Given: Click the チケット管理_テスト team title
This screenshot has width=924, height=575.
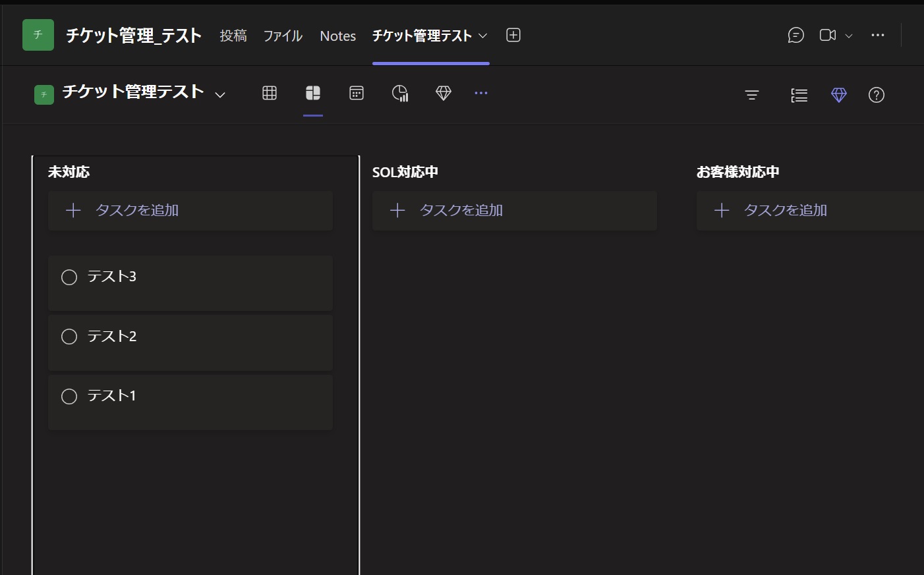Looking at the screenshot, I should click(134, 36).
